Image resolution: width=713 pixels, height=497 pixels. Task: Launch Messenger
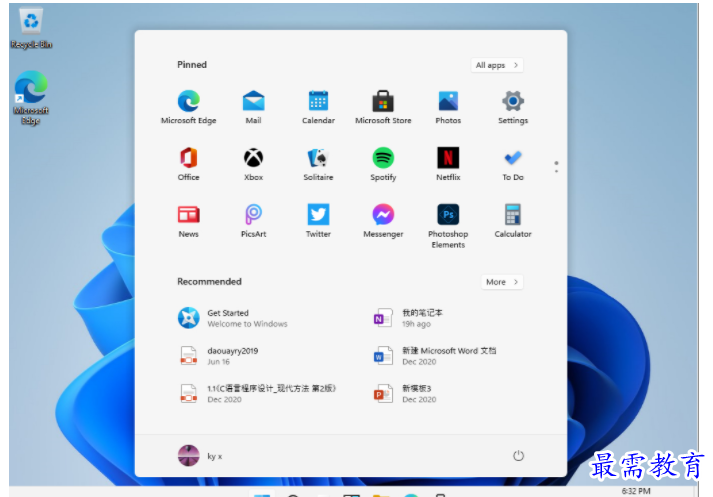pos(383,221)
